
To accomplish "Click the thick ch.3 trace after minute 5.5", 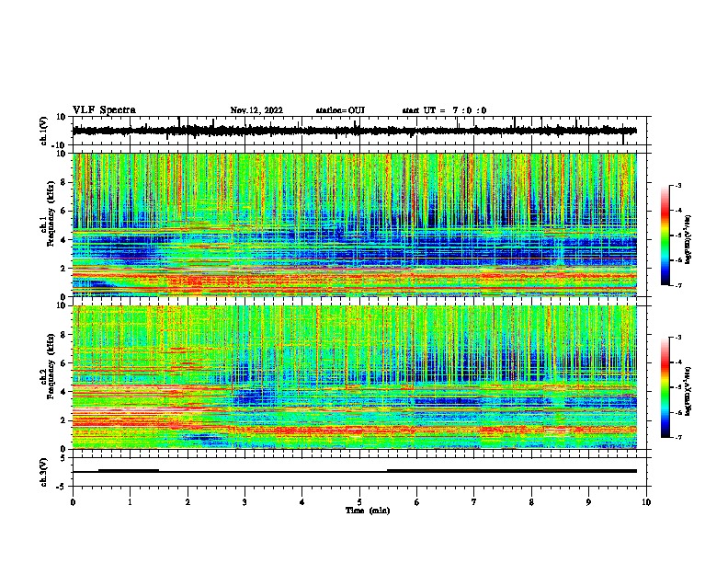I will pos(512,471).
